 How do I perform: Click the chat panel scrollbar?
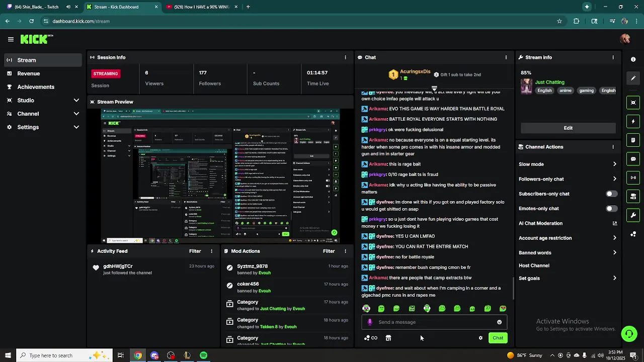click(x=513, y=289)
